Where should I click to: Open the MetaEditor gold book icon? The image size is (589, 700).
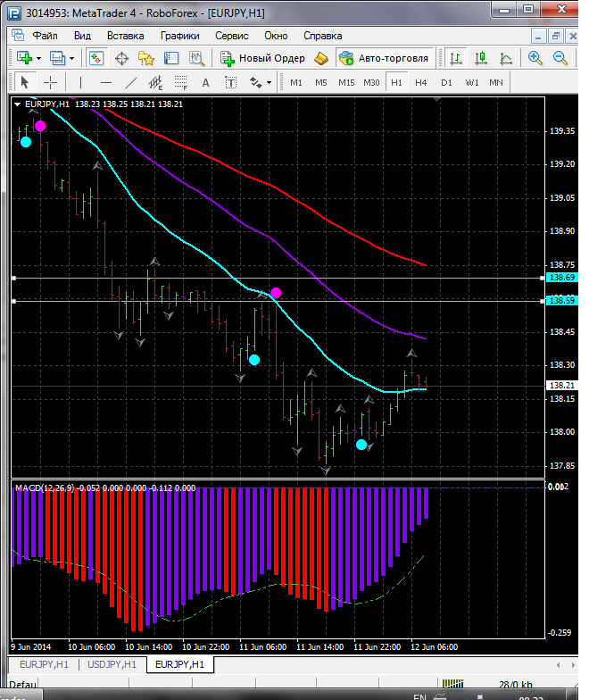click(x=321, y=58)
